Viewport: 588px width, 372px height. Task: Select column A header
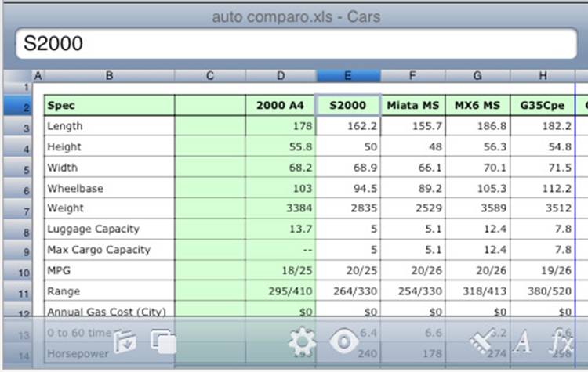(x=38, y=76)
